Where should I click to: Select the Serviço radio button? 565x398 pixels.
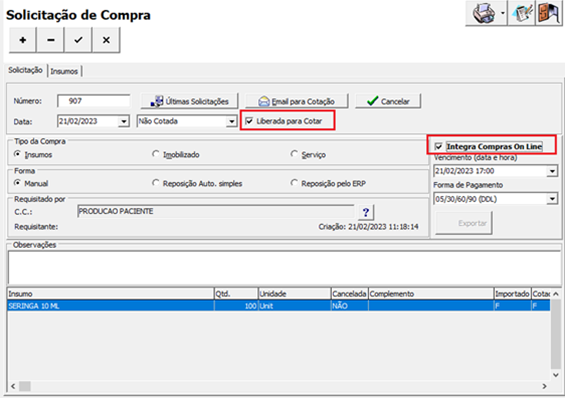[x=294, y=154]
